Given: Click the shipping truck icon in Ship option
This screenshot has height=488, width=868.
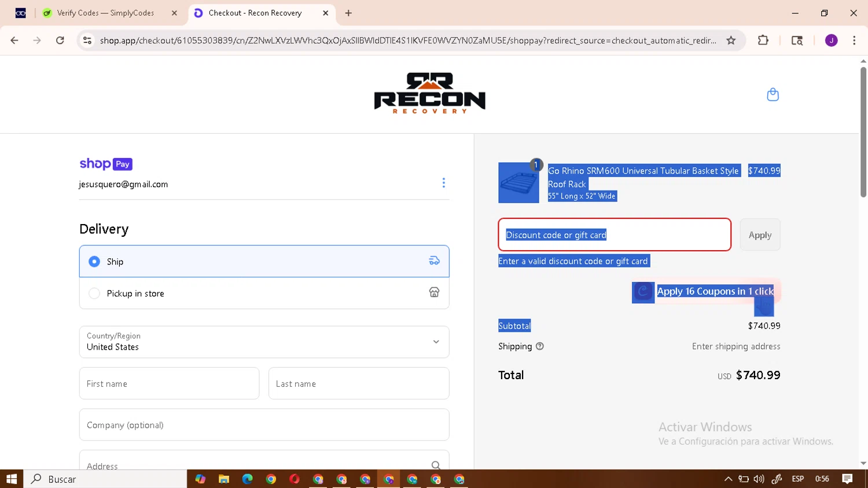Looking at the screenshot, I should click(x=434, y=261).
